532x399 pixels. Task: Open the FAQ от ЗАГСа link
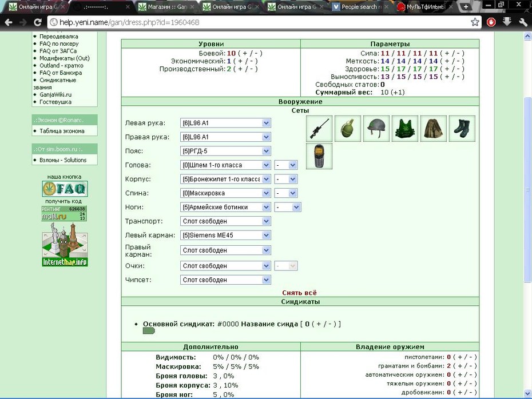click(58, 51)
